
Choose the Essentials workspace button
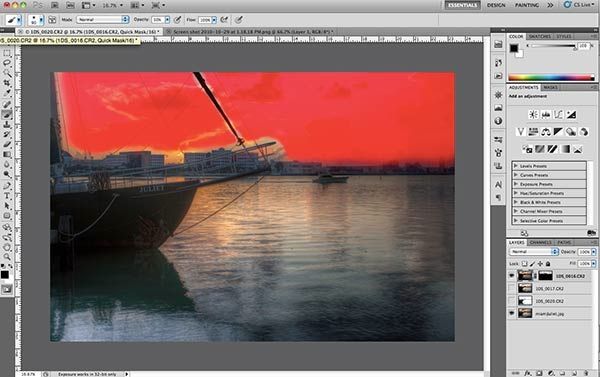tap(462, 5)
